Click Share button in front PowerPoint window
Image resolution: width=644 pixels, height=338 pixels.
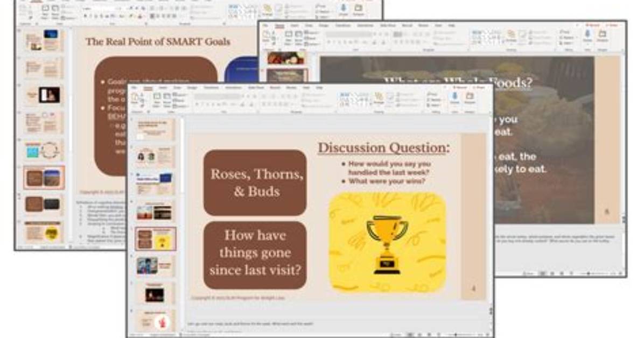pyautogui.click(x=480, y=88)
